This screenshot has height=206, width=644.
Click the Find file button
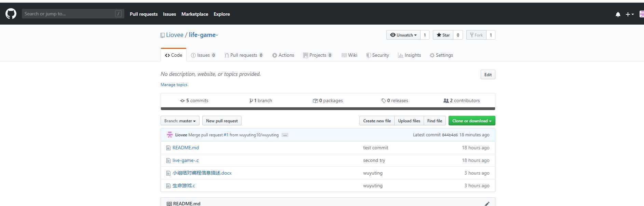pos(435,121)
